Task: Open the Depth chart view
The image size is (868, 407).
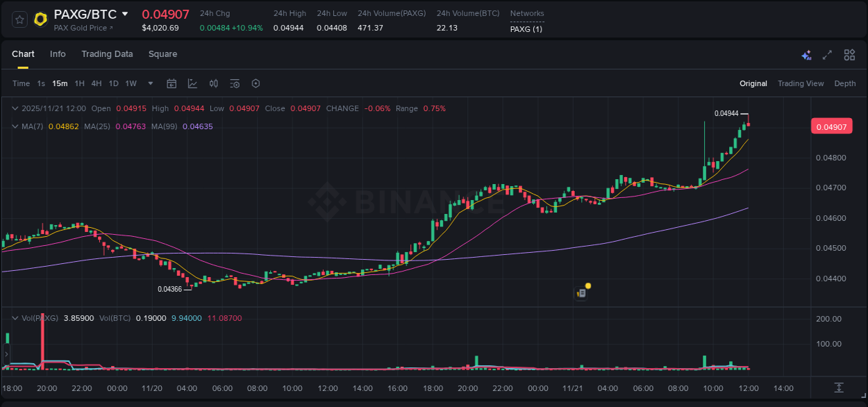Action: pos(845,83)
